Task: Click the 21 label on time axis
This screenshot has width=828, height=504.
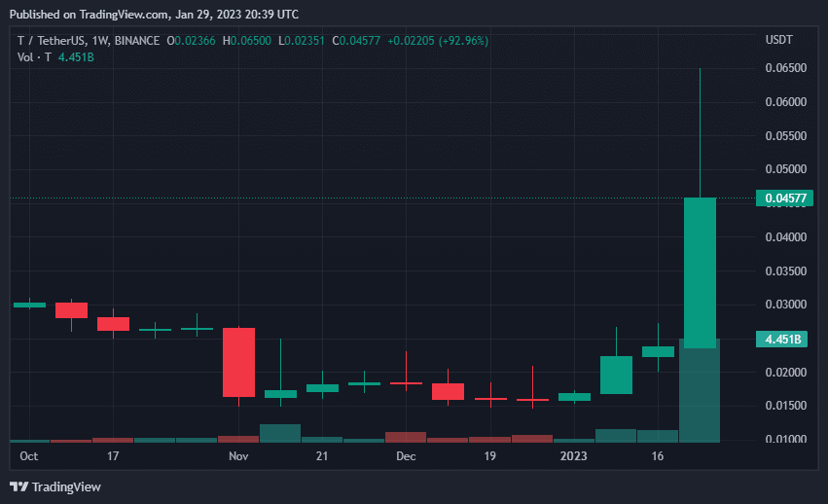Action: tap(322, 456)
